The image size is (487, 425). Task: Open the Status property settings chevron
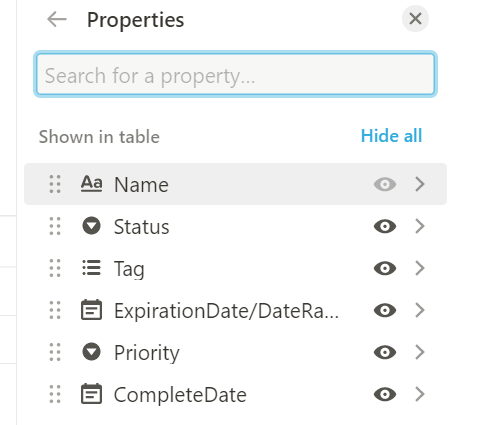tap(420, 226)
